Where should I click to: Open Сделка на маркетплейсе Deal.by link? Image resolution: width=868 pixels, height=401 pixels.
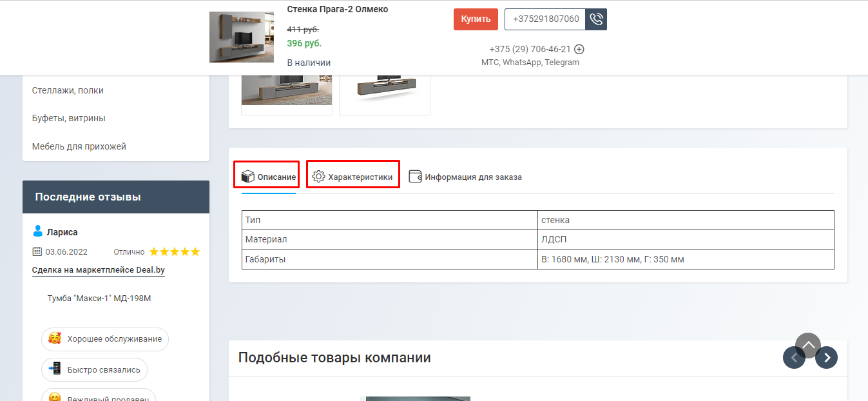pyautogui.click(x=99, y=270)
